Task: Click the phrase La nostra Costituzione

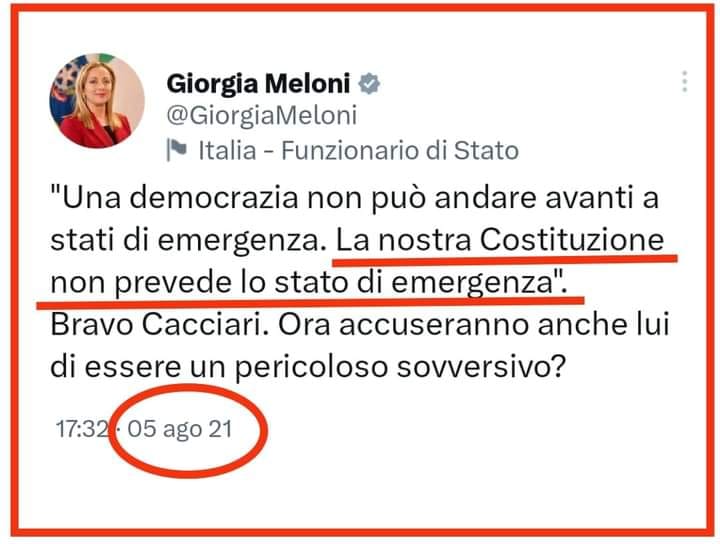Action: pyautogui.click(x=500, y=240)
